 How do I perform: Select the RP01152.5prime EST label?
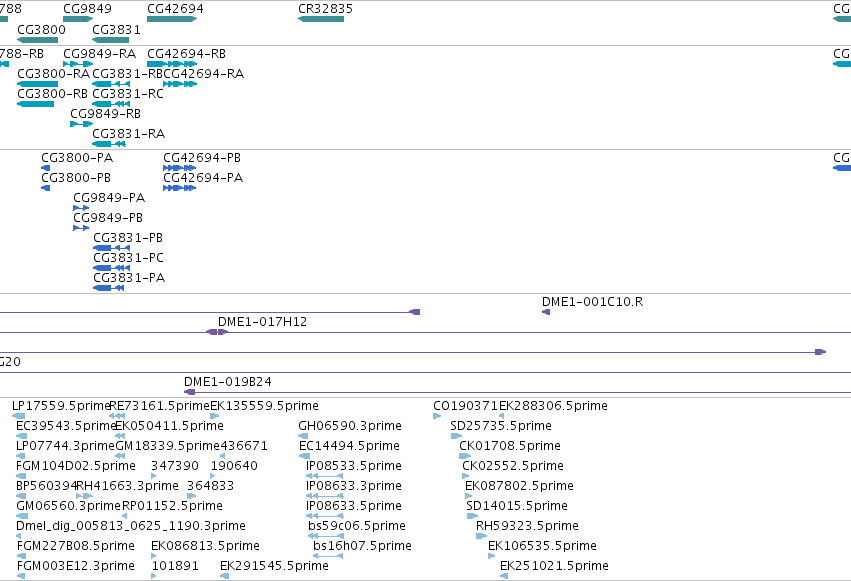point(173,507)
